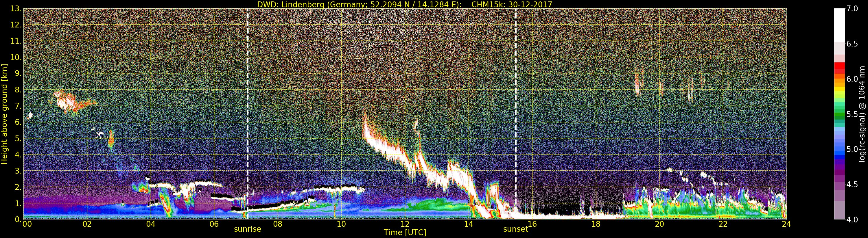This screenshot has width=868, height=238.
Task: Click the '00' time axis tick label
Action: 27,224
